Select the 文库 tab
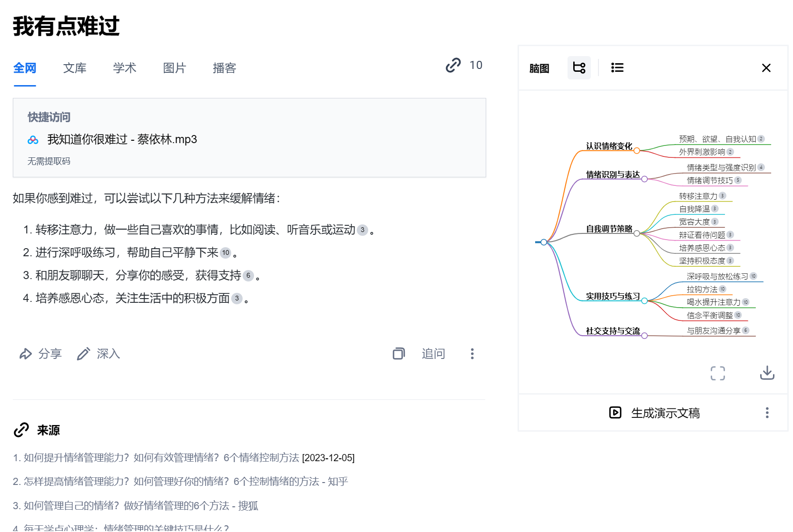The width and height of the screenshot is (793, 532). 75,68
